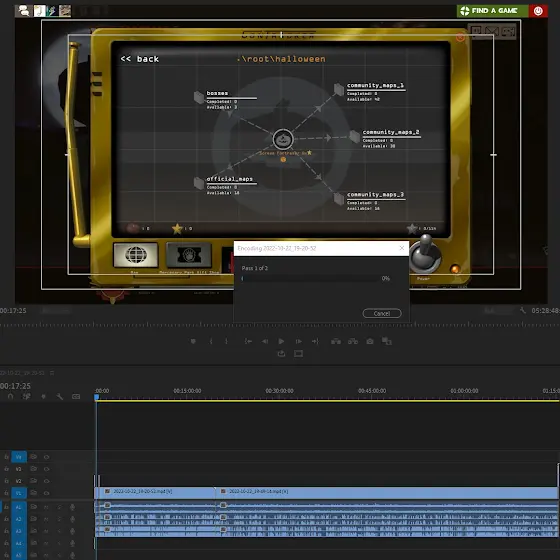Step back one frame

coord(265,341)
